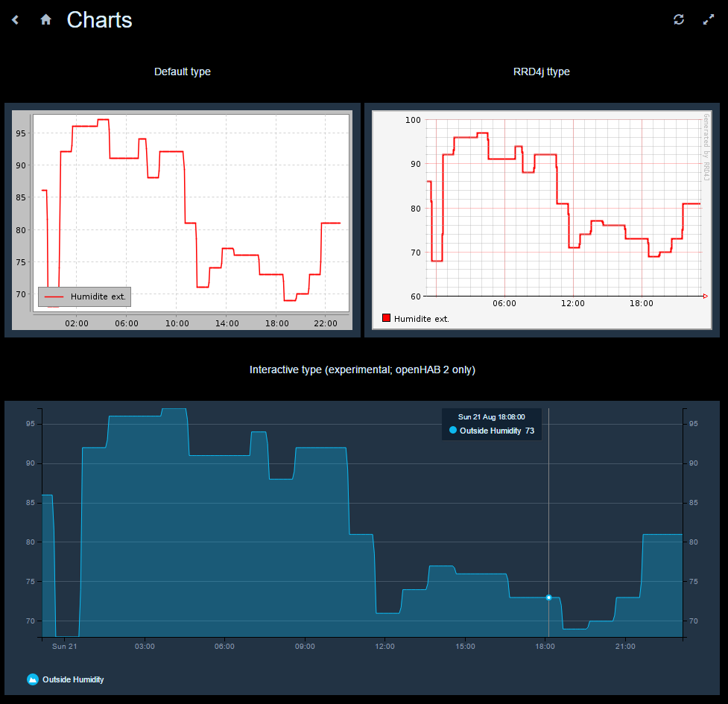Image resolution: width=728 pixels, height=704 pixels.
Task: Open the RRD4j chart image
Action: point(542,220)
